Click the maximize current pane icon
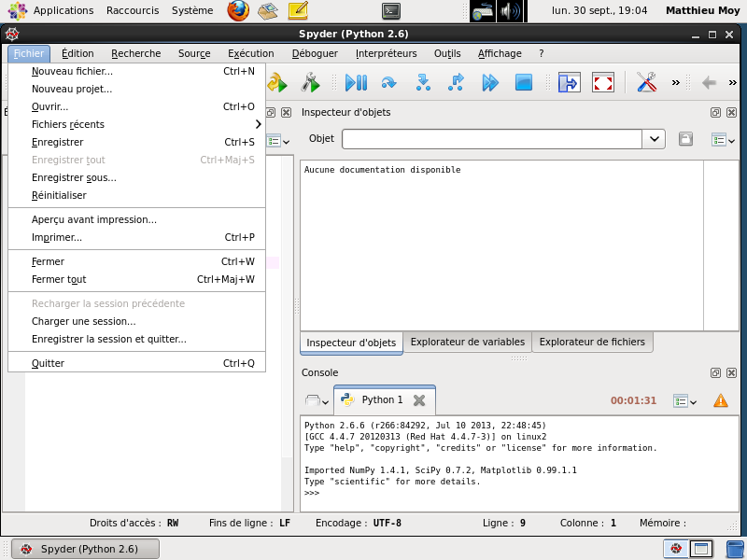 click(x=570, y=83)
